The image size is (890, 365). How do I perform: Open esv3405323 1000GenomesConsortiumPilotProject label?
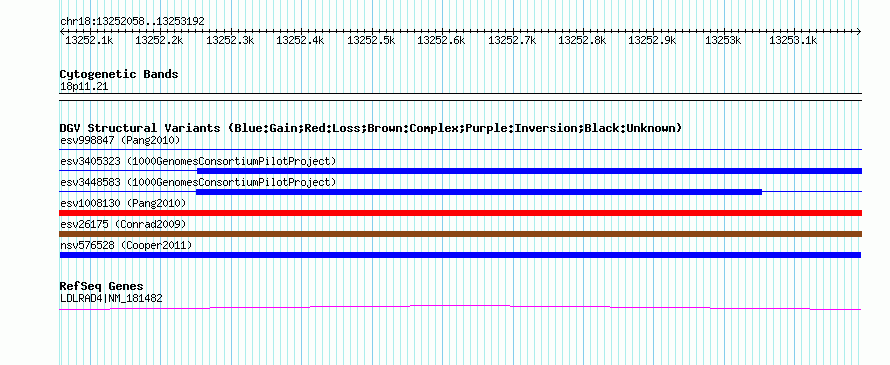point(198,161)
